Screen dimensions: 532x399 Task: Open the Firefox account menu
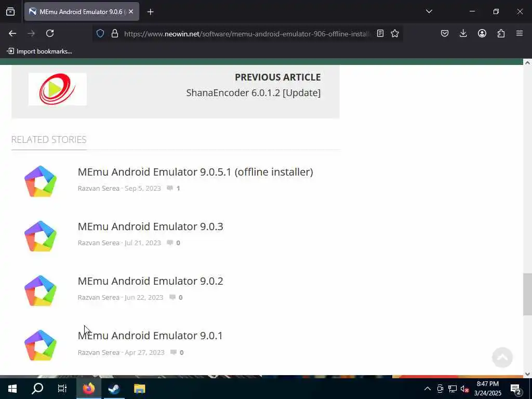(x=482, y=33)
